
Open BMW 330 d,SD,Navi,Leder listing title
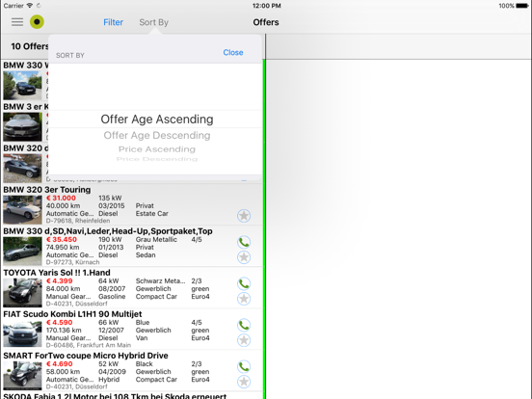click(108, 231)
